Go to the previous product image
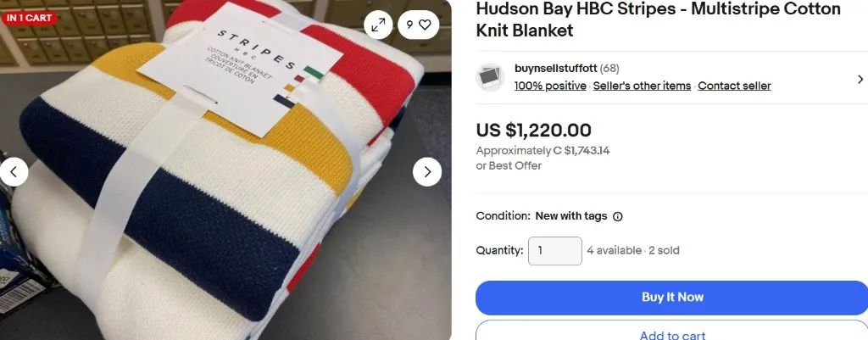868x340 pixels. click(14, 171)
